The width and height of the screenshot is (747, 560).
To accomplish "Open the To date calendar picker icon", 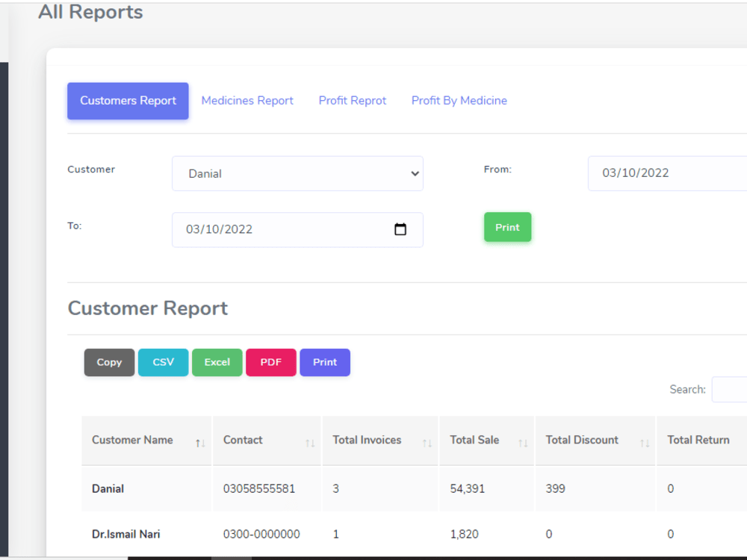I will [400, 229].
